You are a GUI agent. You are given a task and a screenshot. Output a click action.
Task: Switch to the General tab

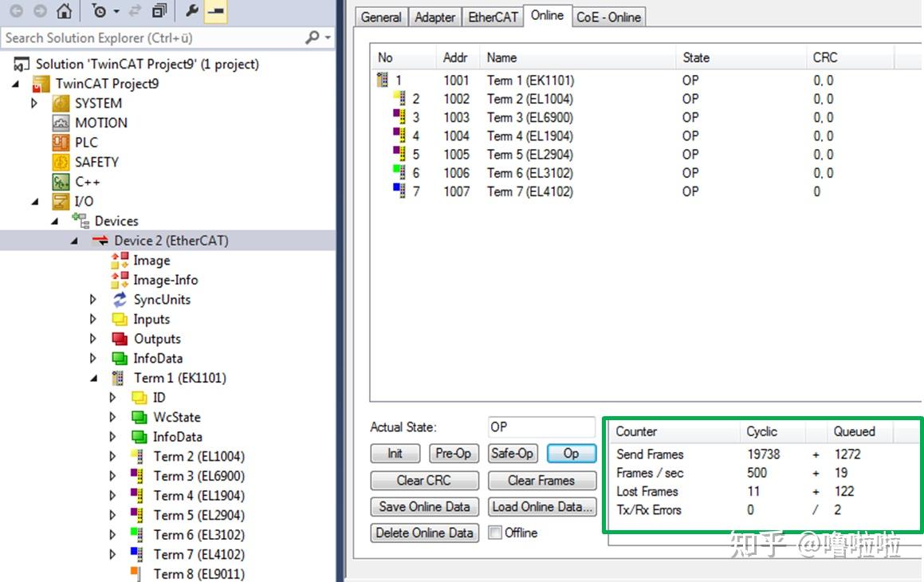tap(381, 17)
